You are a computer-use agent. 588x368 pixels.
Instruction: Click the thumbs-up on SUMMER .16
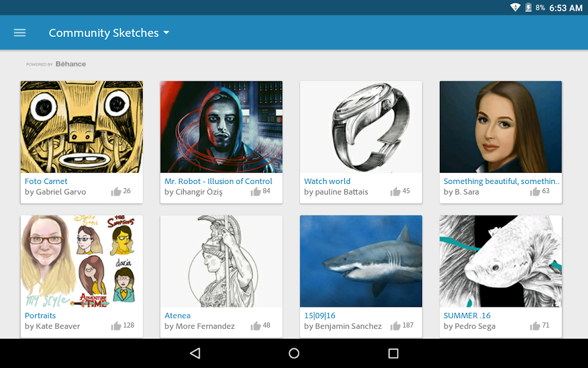pyautogui.click(x=535, y=325)
